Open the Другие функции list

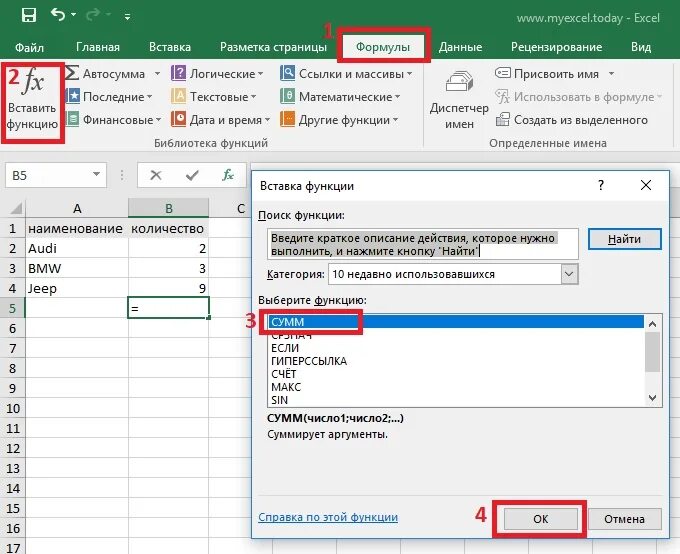point(339,119)
